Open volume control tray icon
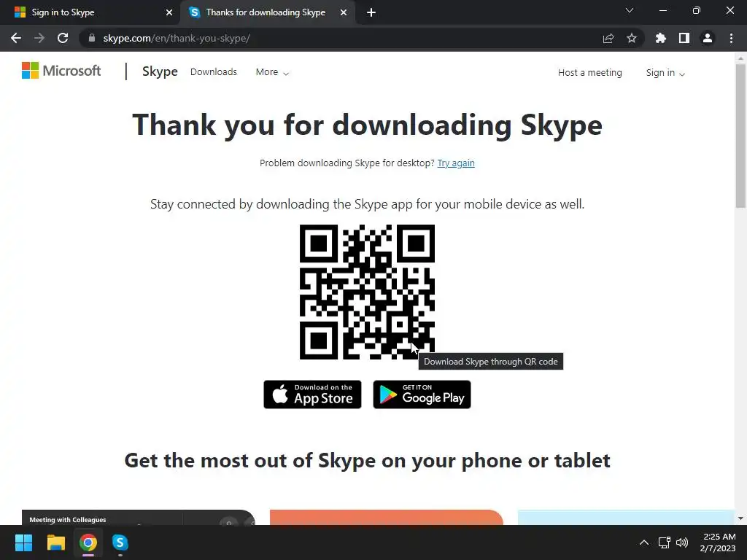 point(682,542)
